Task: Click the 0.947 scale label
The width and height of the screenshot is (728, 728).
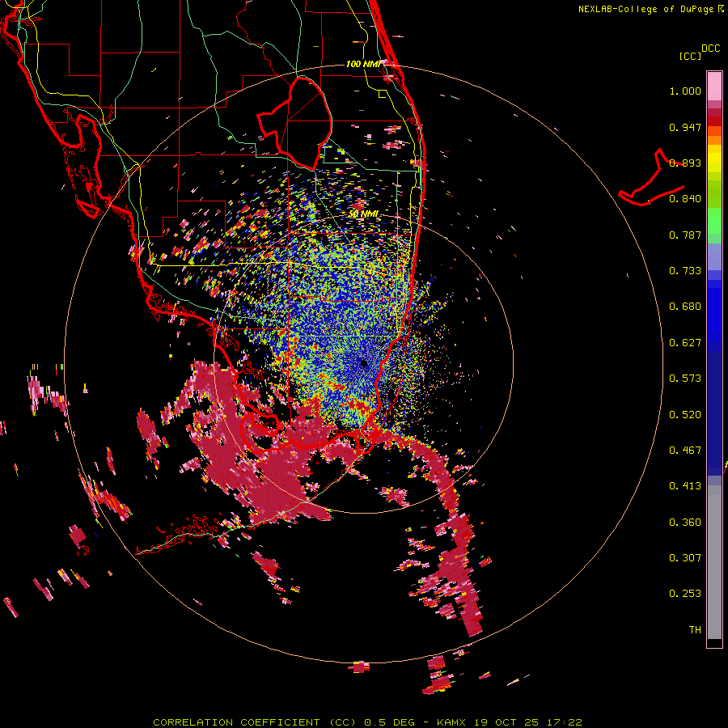Action: [x=685, y=127]
